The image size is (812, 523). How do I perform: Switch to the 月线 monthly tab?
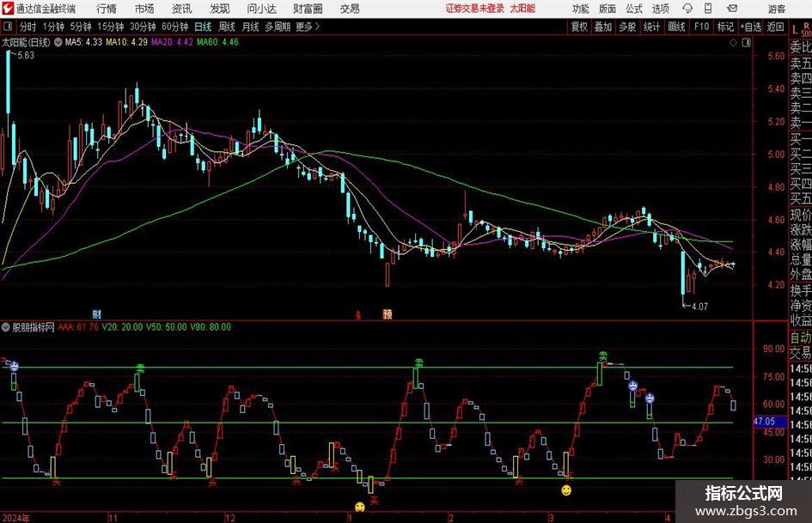pos(251,27)
